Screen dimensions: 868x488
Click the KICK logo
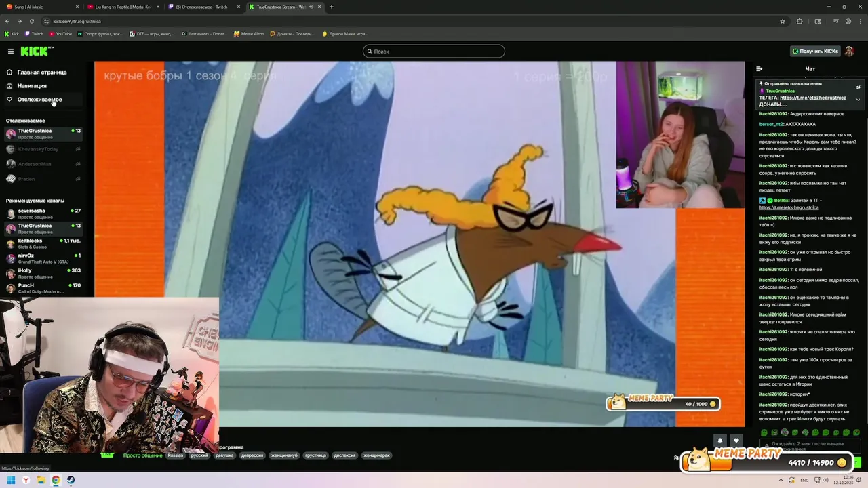pos(37,51)
